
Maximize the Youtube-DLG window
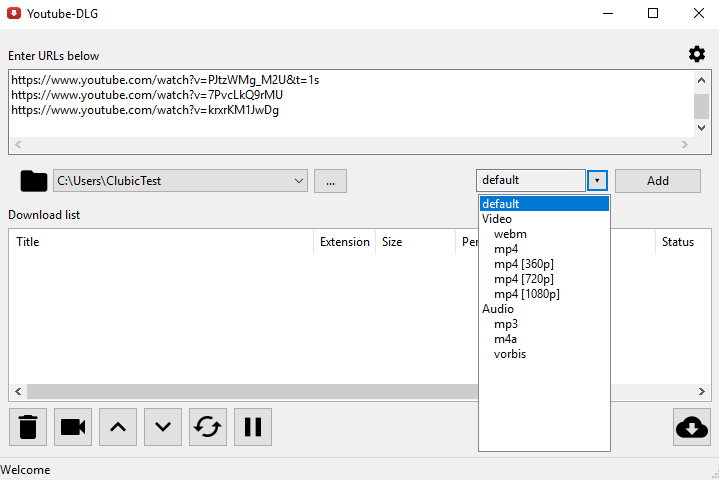[x=653, y=13]
